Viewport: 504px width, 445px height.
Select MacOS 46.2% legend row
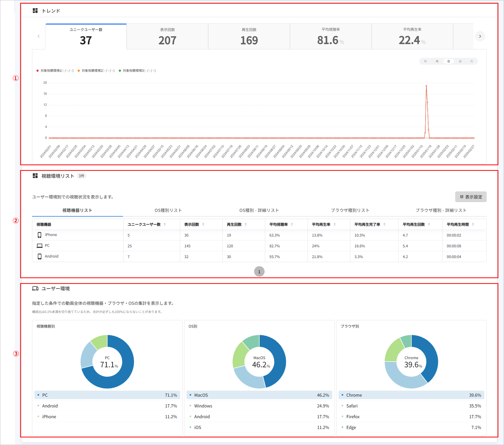pos(259,395)
